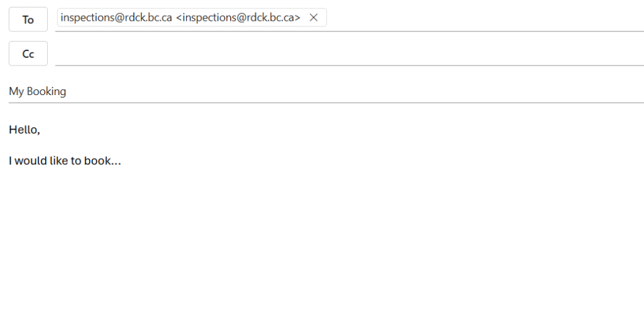
Task: Place cursor on blank line below Hello,
Action: click(63, 145)
